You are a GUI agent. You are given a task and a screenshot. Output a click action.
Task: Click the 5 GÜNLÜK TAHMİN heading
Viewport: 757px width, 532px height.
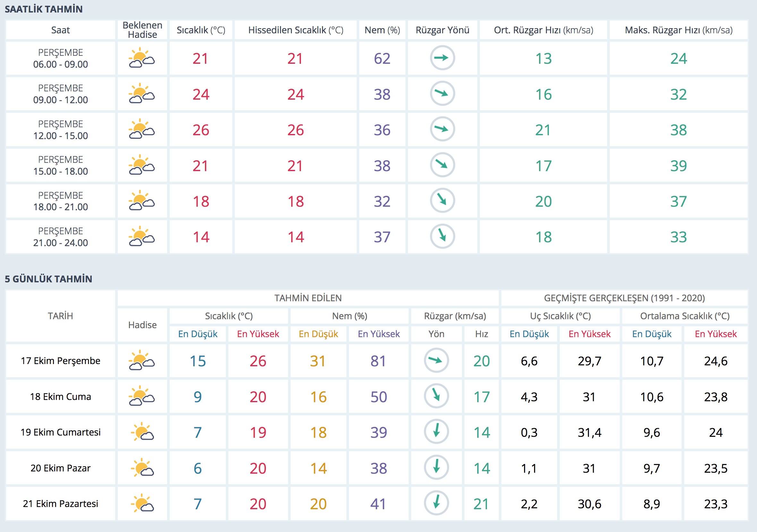[x=48, y=279]
